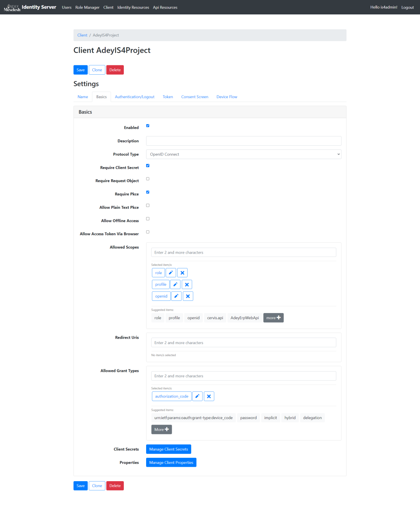Viewport: 420px width, 505px height.
Task: Expand More suggested grant types
Action: tap(161, 430)
